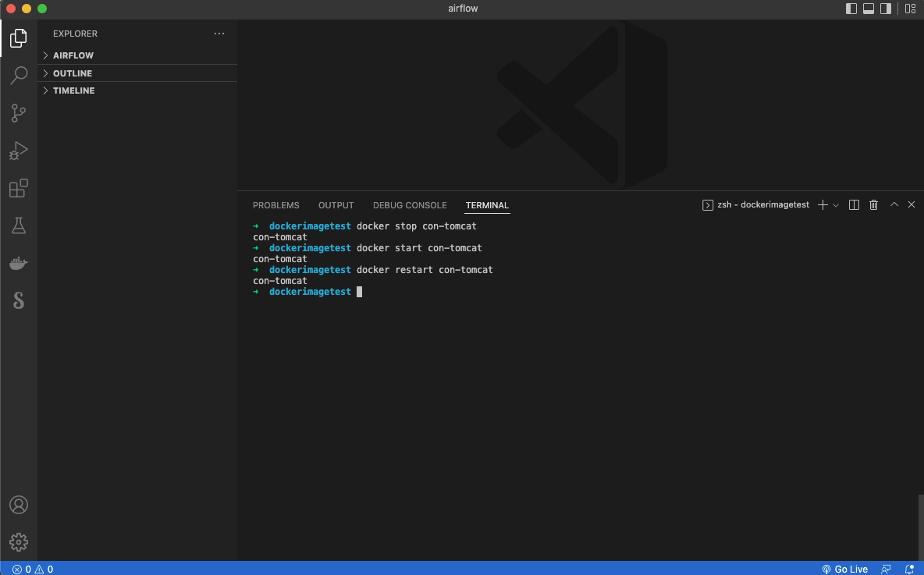Maximize the panel size with chevron
Screen dimensions: 924x575
pyautogui.click(x=894, y=204)
